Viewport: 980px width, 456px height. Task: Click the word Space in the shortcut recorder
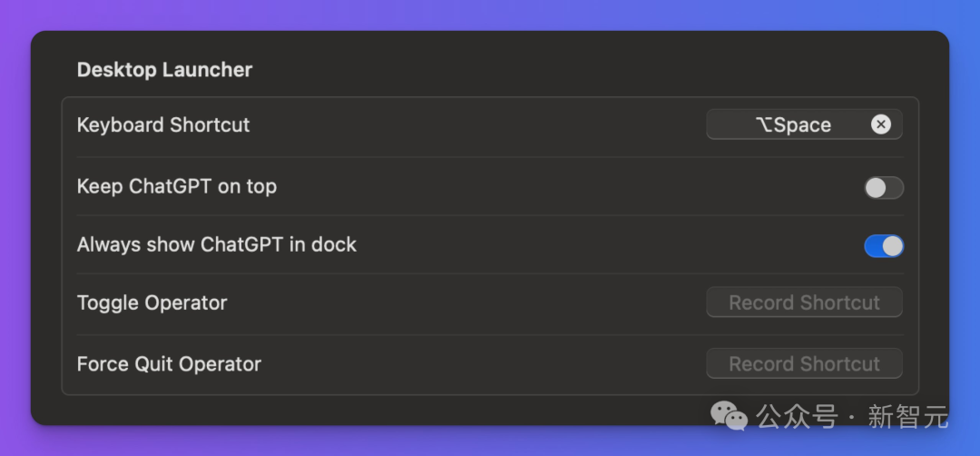click(803, 125)
